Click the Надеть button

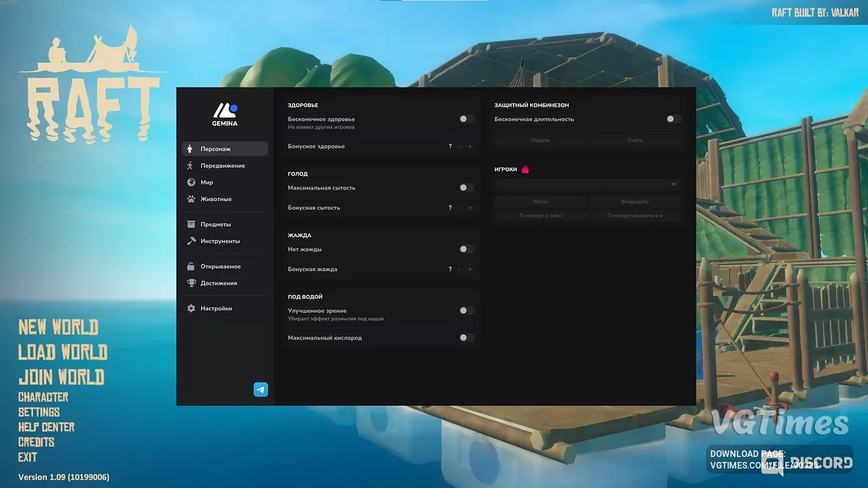[540, 140]
